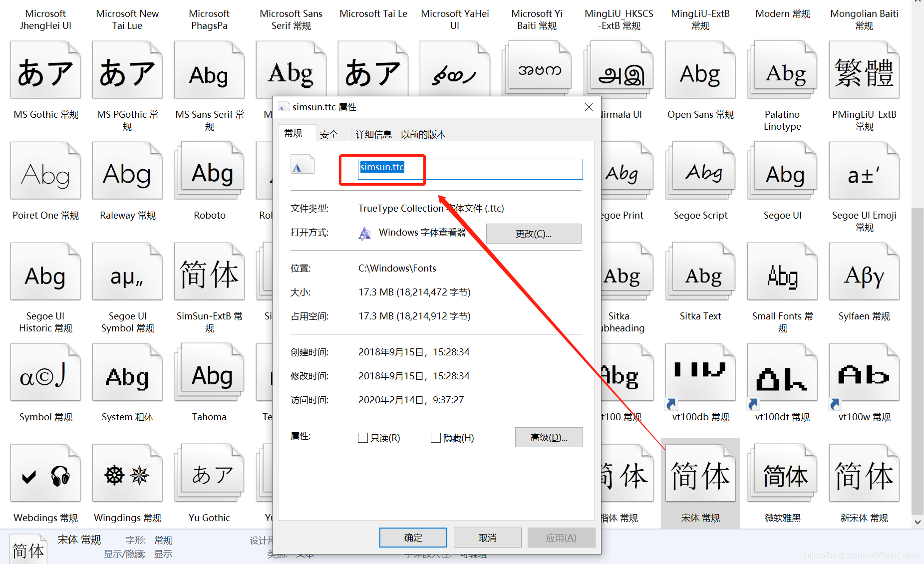Image resolution: width=924 pixels, height=564 pixels.
Task: Open the vt100db 常规 font shortcut
Action: pyautogui.click(x=700, y=372)
